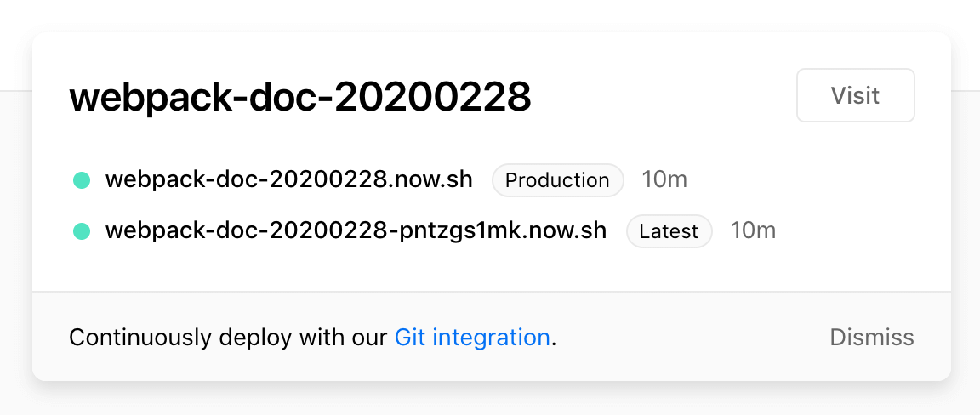Screen dimensions: 980x415
Task: Click the 'Continuously deploy with our' text
Action: [x=230, y=338]
